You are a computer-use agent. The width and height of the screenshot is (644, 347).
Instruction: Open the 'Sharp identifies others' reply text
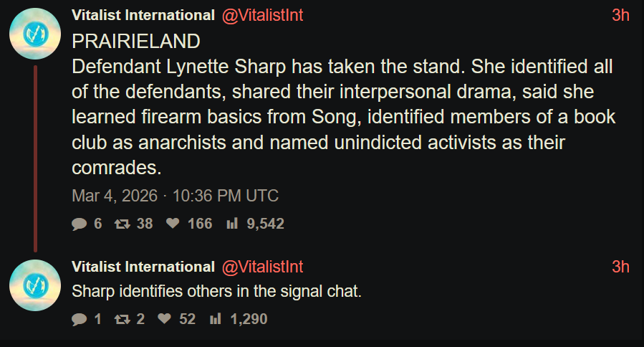(216, 293)
